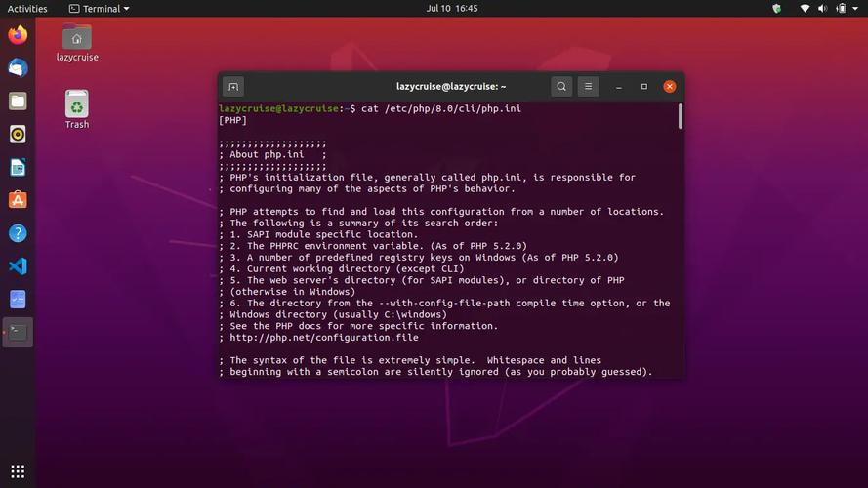Open Rhythmbox music player in dock
This screenshot has width=868, height=488.
(x=18, y=135)
